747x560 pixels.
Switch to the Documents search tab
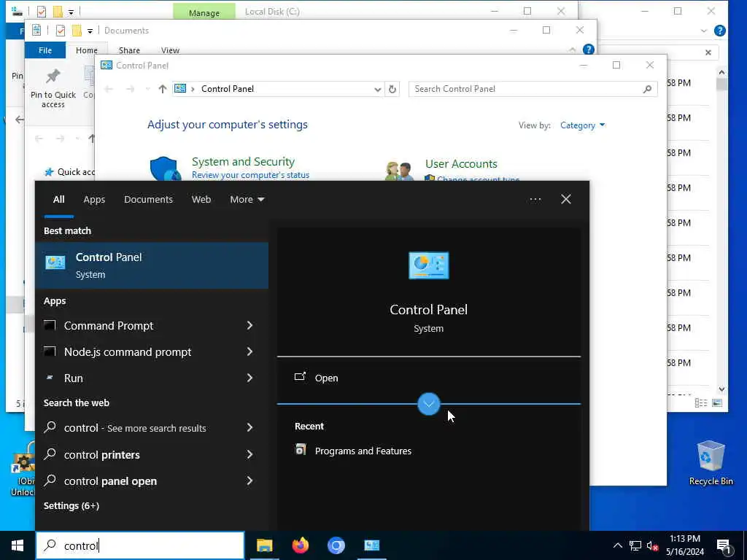coord(148,200)
